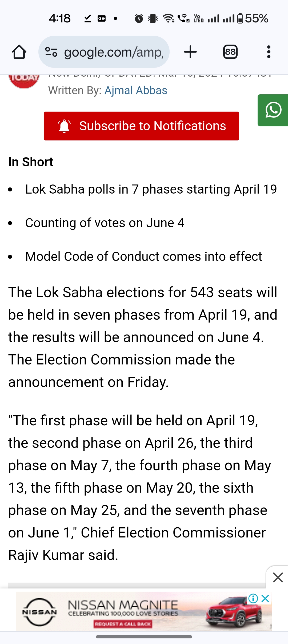Tap the bell icon on subscribe button

(64, 126)
